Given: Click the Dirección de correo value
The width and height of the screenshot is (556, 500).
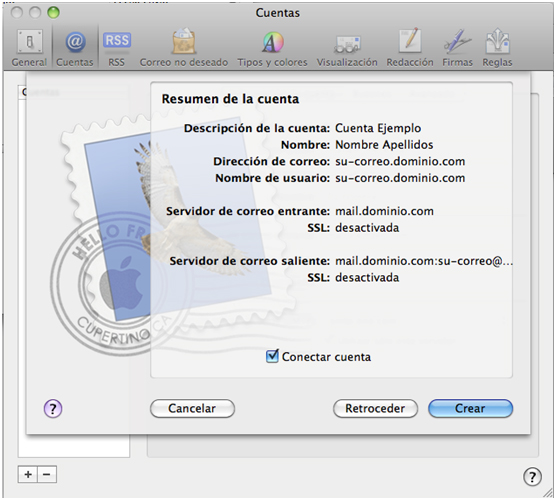Looking at the screenshot, I should tap(400, 161).
